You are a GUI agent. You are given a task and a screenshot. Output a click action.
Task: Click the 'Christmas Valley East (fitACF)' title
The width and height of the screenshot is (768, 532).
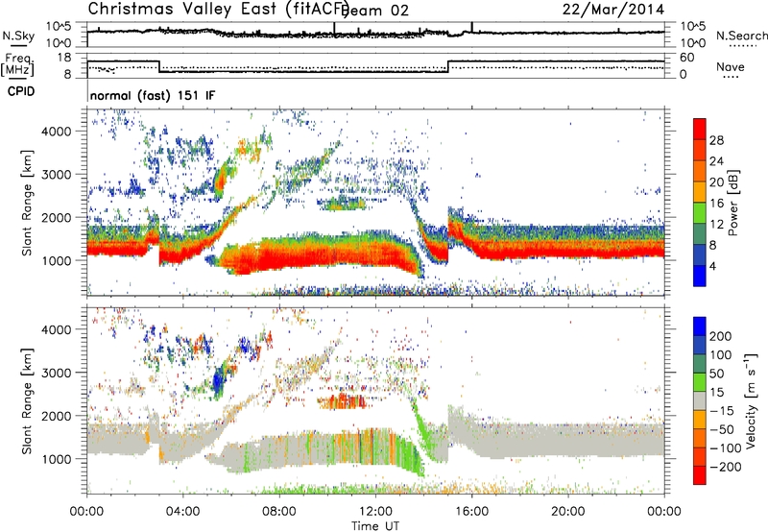click(218, 9)
